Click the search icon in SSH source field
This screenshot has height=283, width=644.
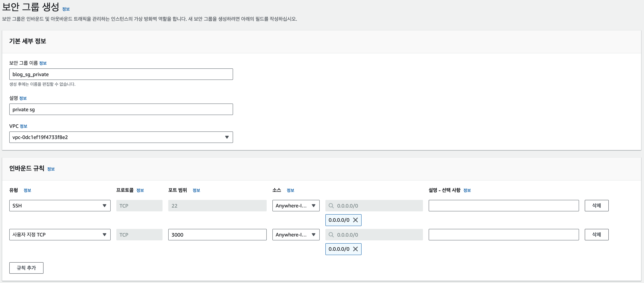click(331, 206)
